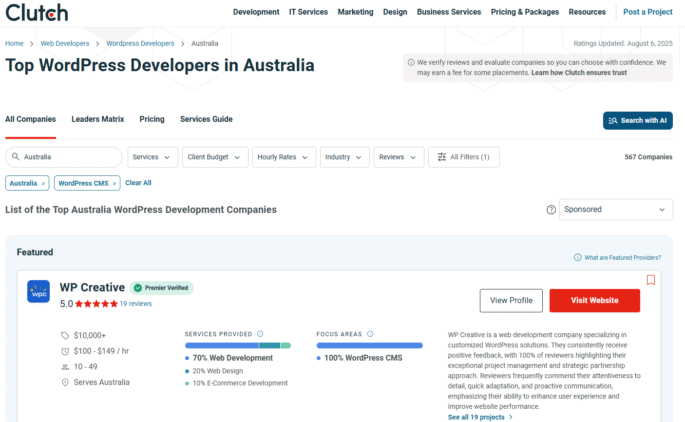Image resolution: width=685 pixels, height=422 pixels.
Task: Click the Serves Australia location text
Action: point(101,382)
